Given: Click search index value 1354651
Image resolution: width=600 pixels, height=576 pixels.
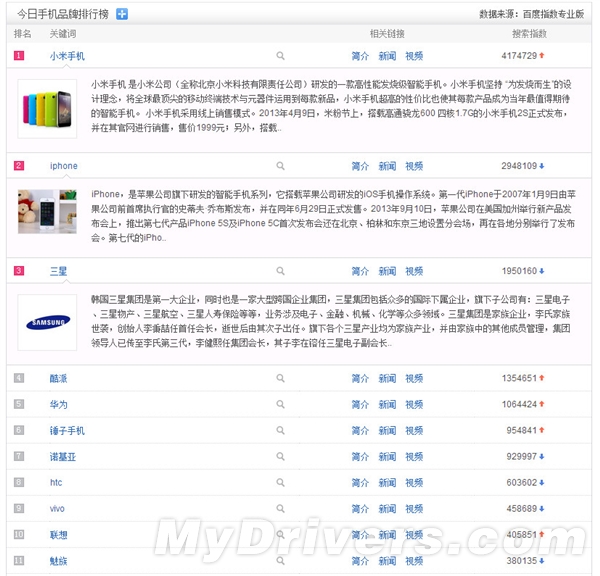Looking at the screenshot, I should tap(519, 378).
